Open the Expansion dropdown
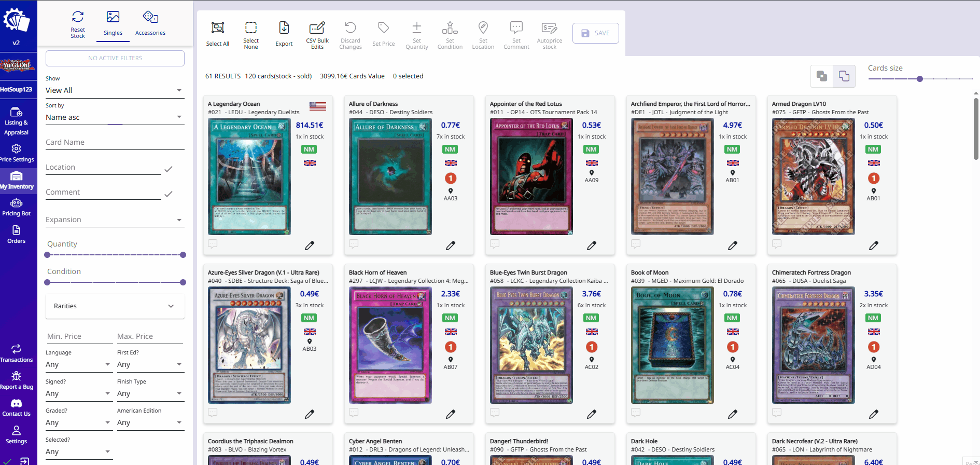 pos(115,220)
